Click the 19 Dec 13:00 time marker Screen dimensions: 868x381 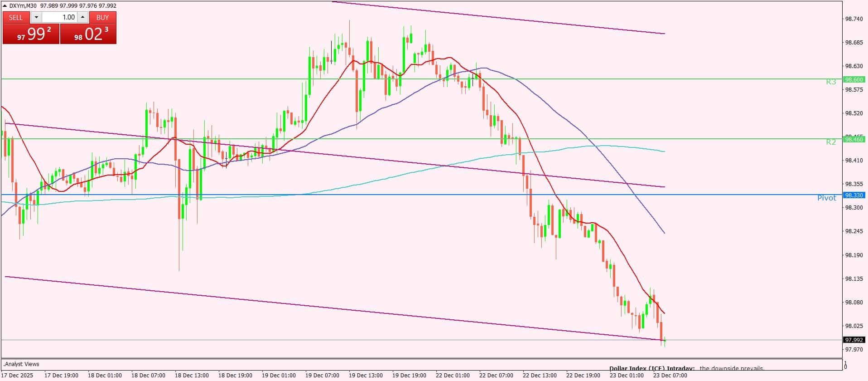click(366, 375)
